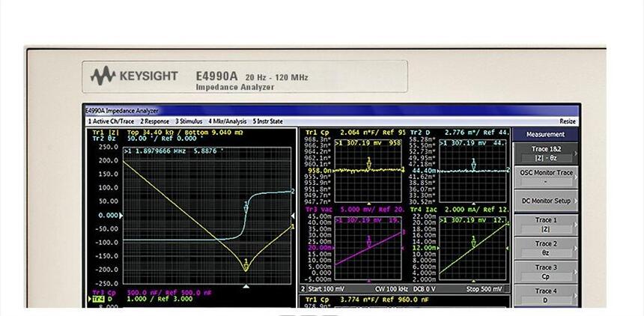Open the Mkr/Analysis menu
Viewport: 644px width, 316px height.
[228, 121]
